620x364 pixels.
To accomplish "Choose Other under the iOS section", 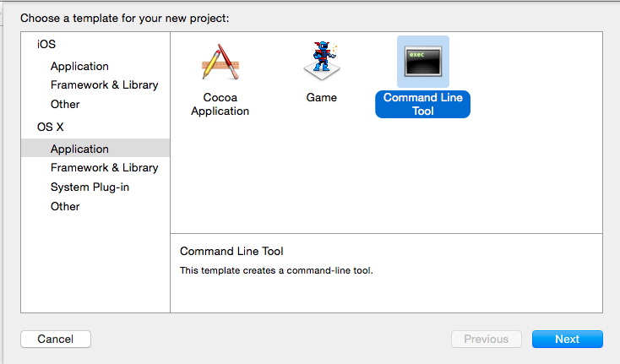I will click(65, 105).
